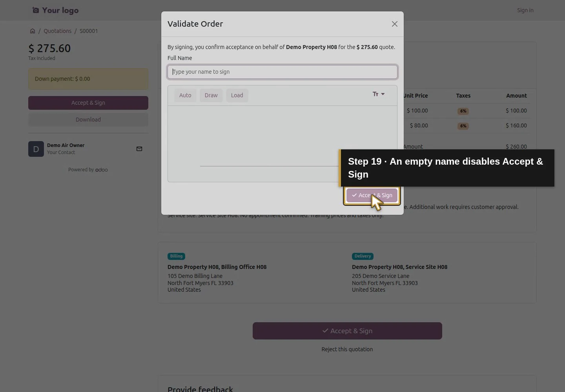Open the Quotations breadcrumb link
This screenshot has height=392, width=565.
(57, 31)
